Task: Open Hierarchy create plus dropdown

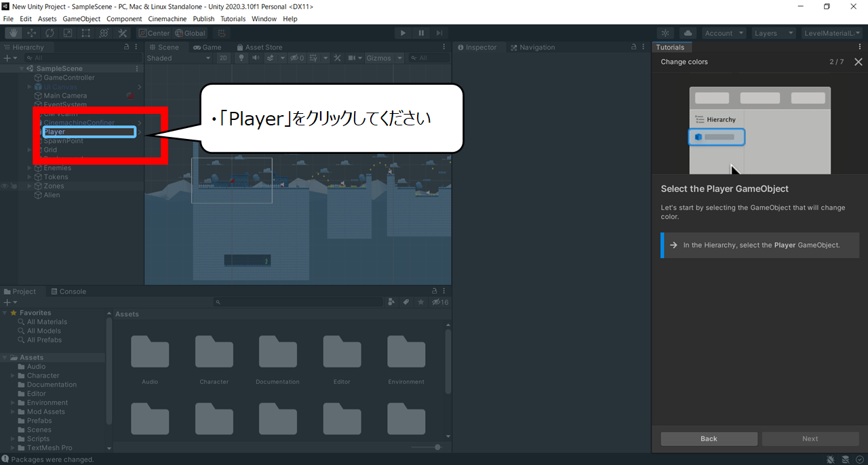Action: pos(9,58)
